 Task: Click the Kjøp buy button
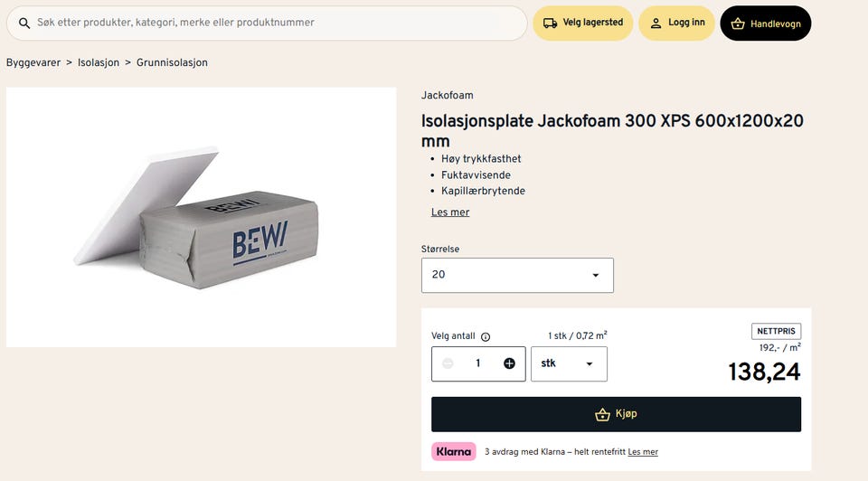pyautogui.click(x=616, y=414)
